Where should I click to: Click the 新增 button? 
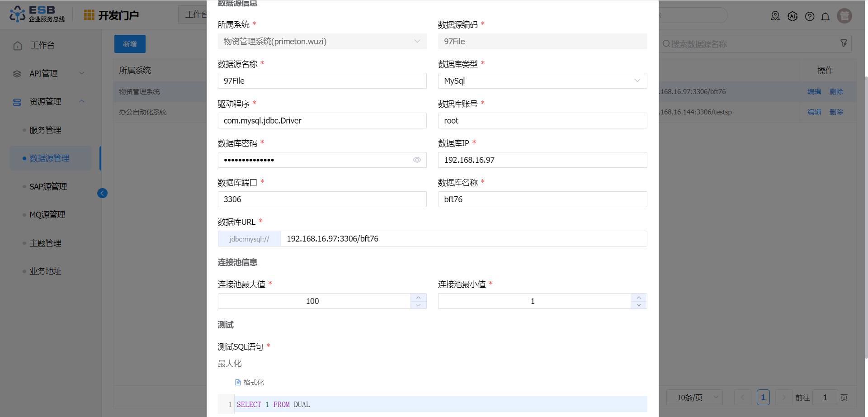(130, 44)
